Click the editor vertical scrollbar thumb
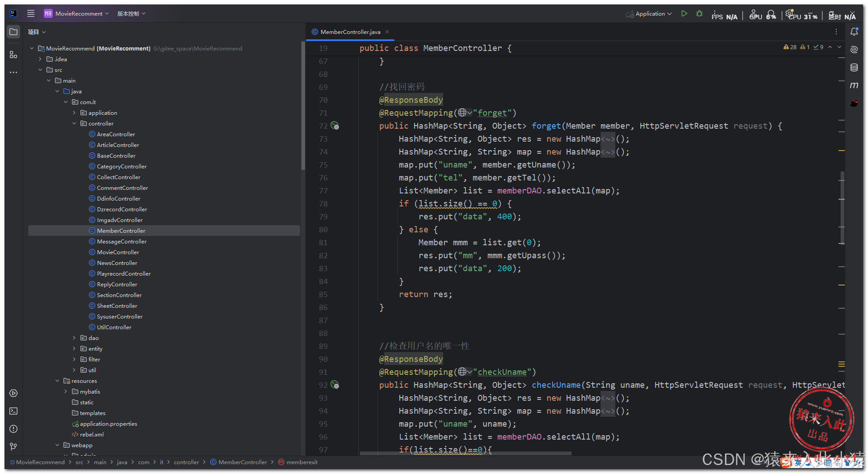The image size is (868, 474). [842, 207]
